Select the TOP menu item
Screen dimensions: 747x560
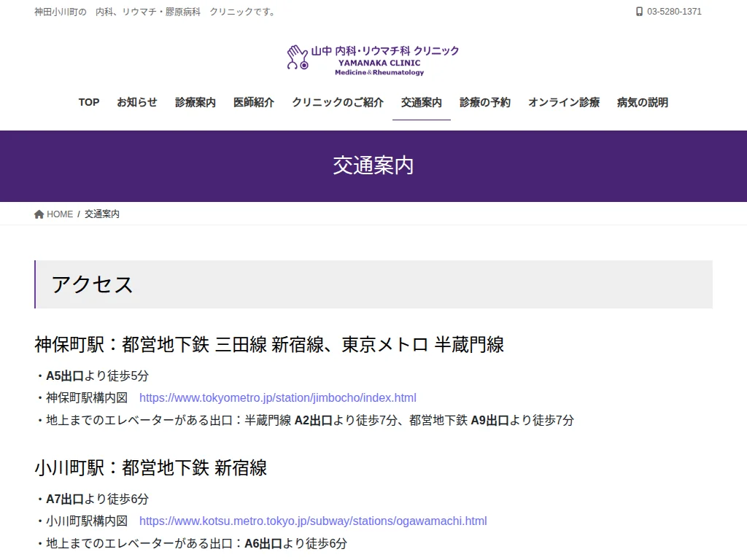point(88,103)
